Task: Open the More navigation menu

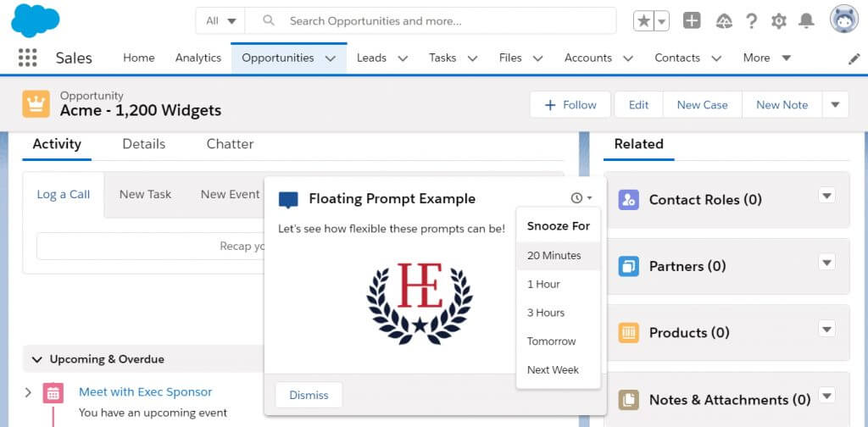Action: pyautogui.click(x=766, y=58)
